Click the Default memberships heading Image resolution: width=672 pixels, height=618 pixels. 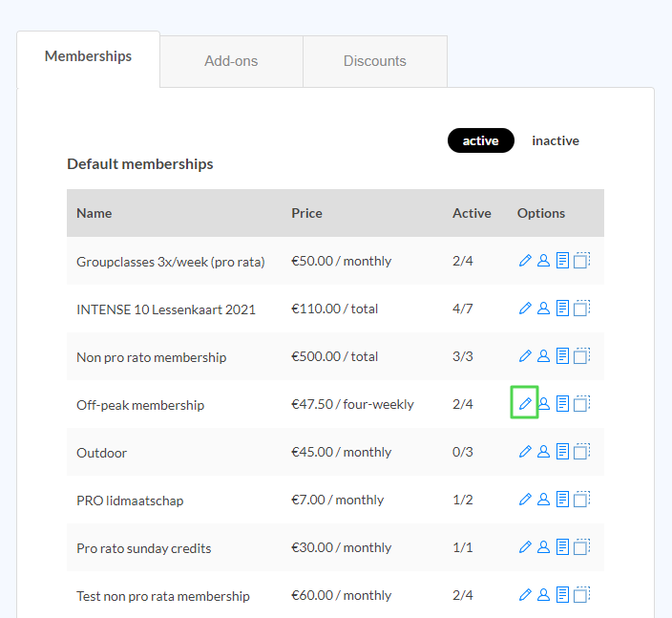click(x=140, y=164)
